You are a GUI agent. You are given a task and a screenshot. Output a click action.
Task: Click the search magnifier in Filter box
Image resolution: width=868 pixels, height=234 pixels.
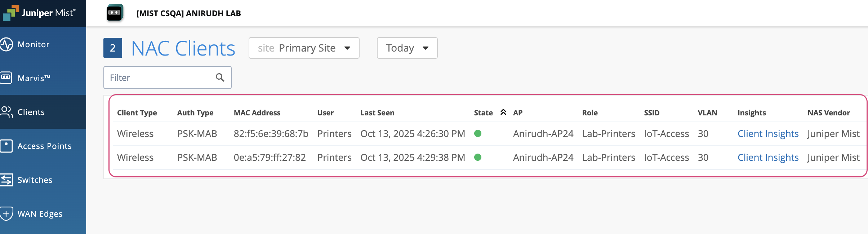click(220, 78)
